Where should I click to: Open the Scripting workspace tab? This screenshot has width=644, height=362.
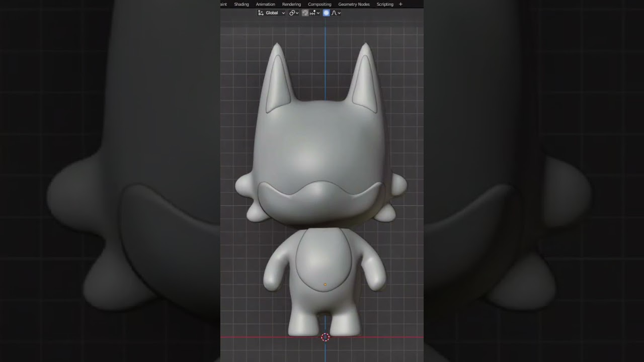tap(385, 4)
